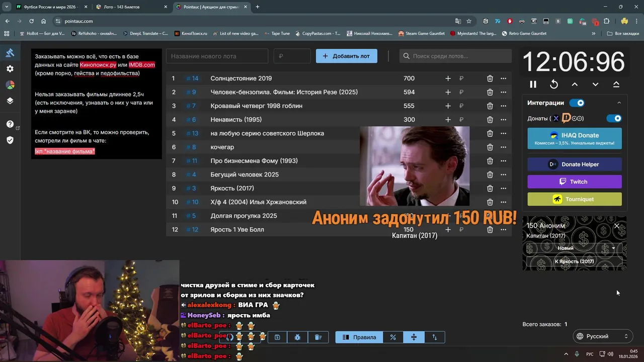Connect Twitch integration
The height and width of the screenshot is (362, 644).
click(x=575, y=182)
